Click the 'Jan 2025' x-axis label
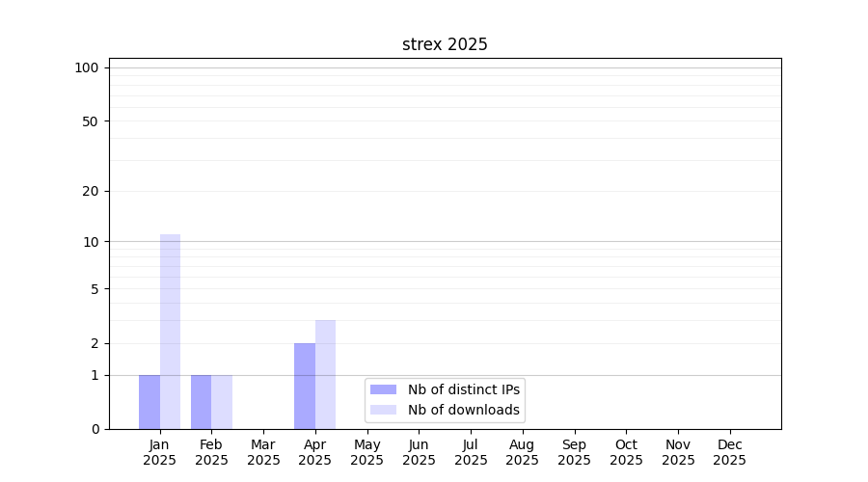Viewport: 868px width, 482px height. (x=160, y=452)
